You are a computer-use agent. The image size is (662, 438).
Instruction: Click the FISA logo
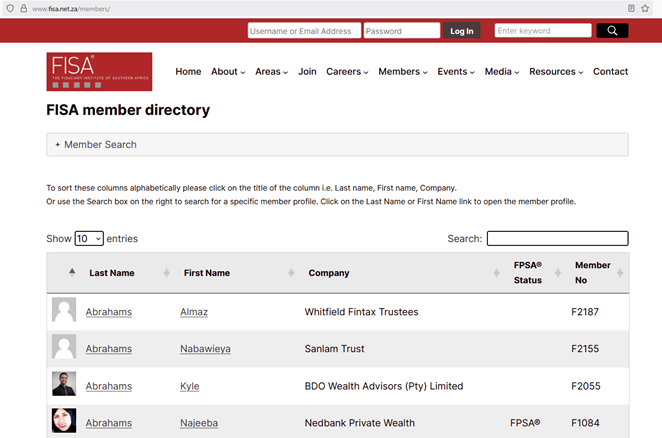[99, 71]
